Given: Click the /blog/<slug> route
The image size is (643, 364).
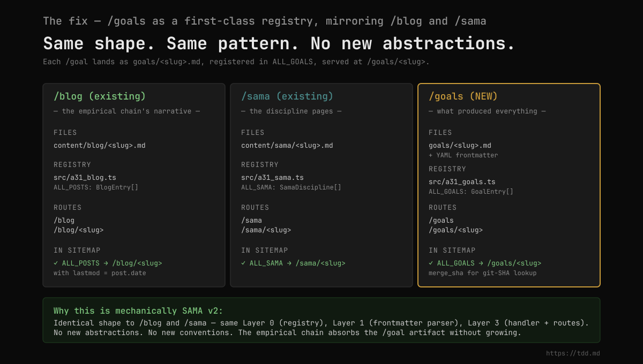Looking at the screenshot, I should [x=79, y=230].
